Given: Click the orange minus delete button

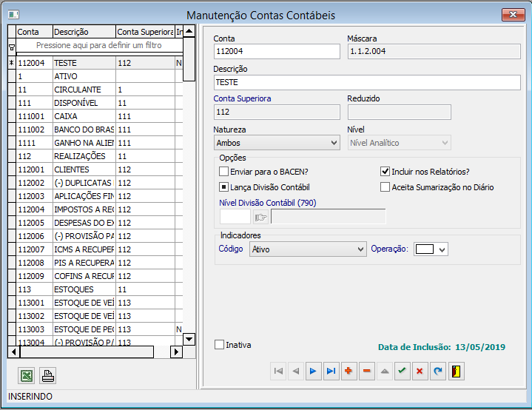Looking at the screenshot, I should pos(366,372).
